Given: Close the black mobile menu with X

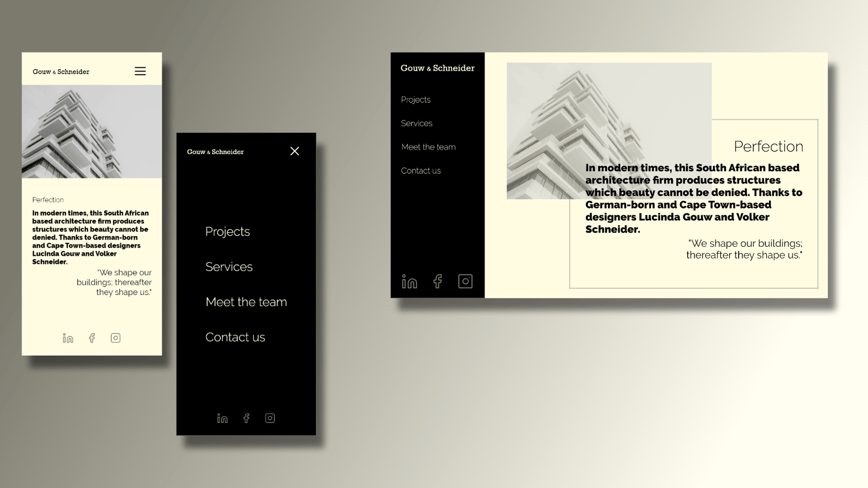Looking at the screenshot, I should (x=294, y=151).
